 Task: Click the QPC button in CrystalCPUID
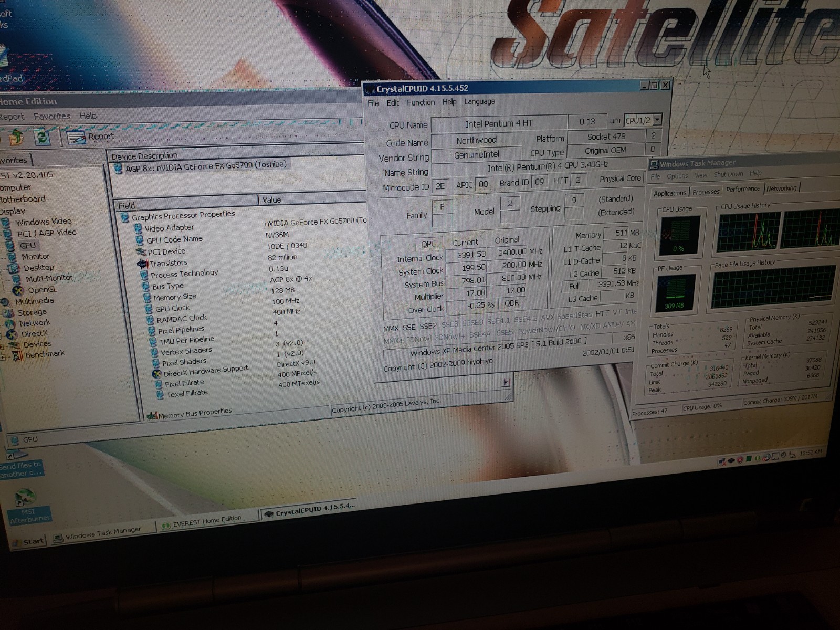(428, 244)
